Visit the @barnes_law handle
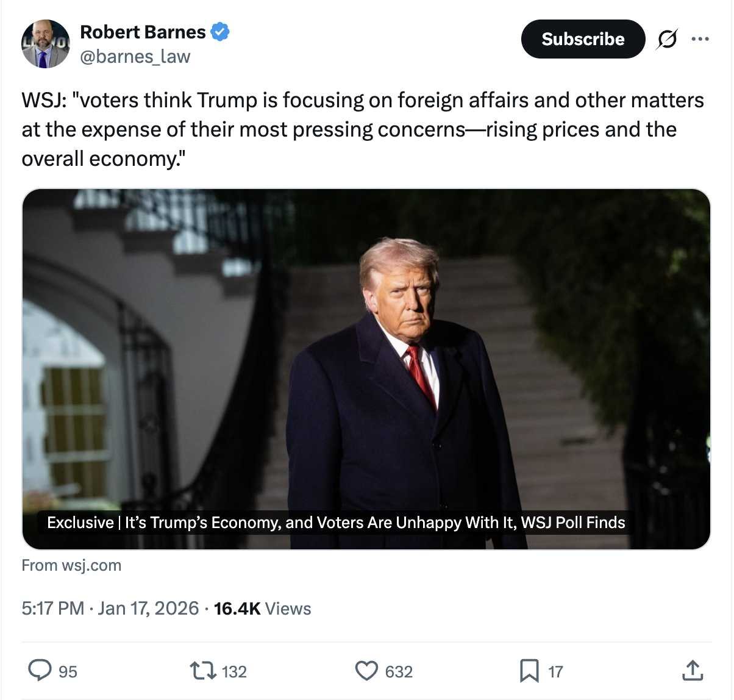The height and width of the screenshot is (700, 734). (x=135, y=57)
